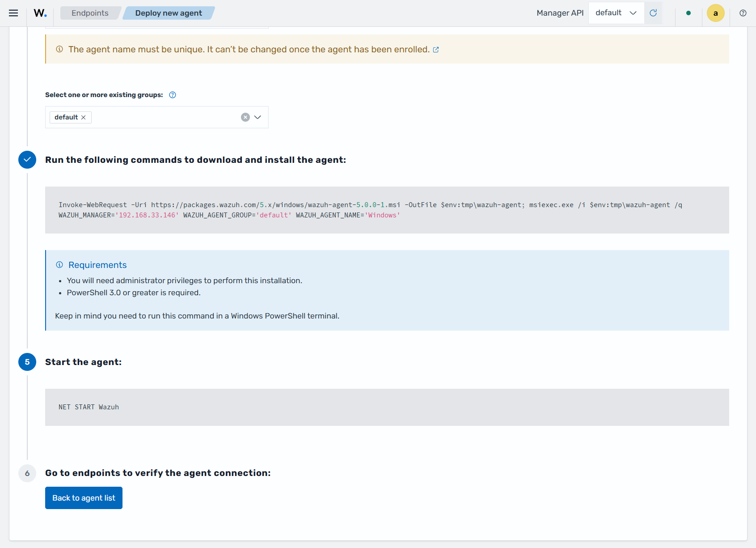Open the hamburger navigation menu
Image resolution: width=756 pixels, height=548 pixels.
[x=13, y=13]
